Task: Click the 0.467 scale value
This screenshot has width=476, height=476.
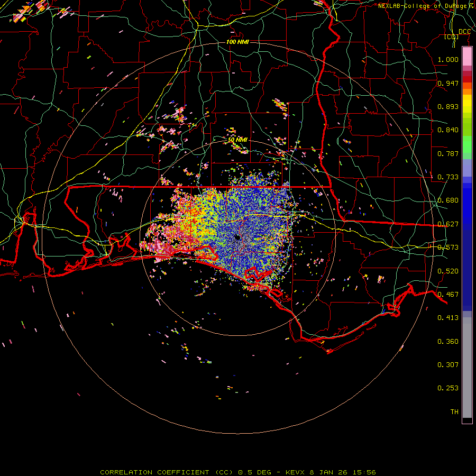Action: coord(448,295)
